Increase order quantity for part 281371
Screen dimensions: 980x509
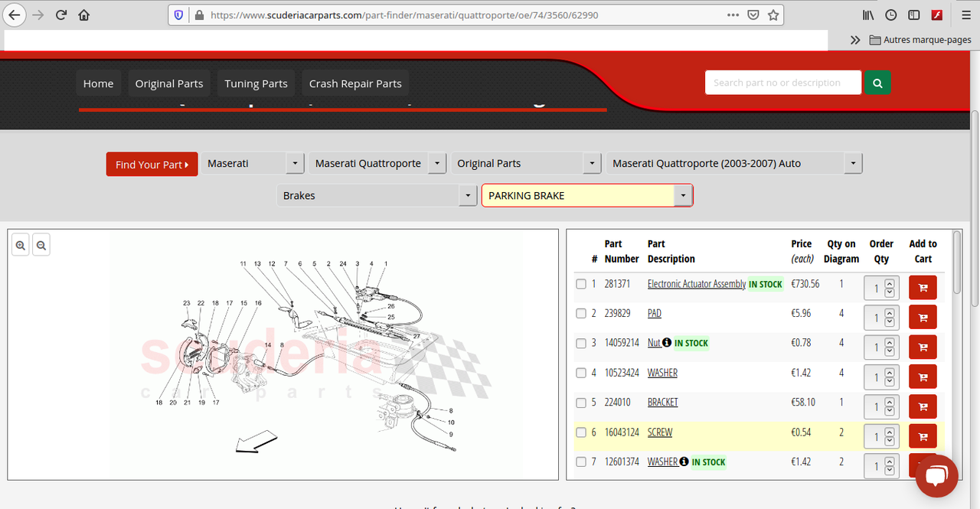click(889, 284)
